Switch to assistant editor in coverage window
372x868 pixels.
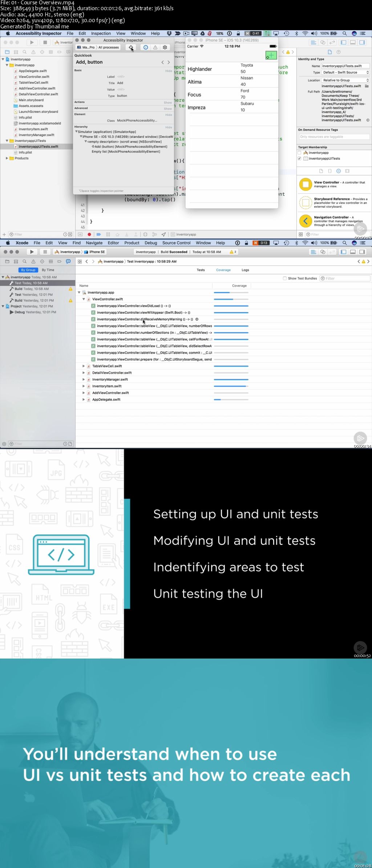point(323,252)
